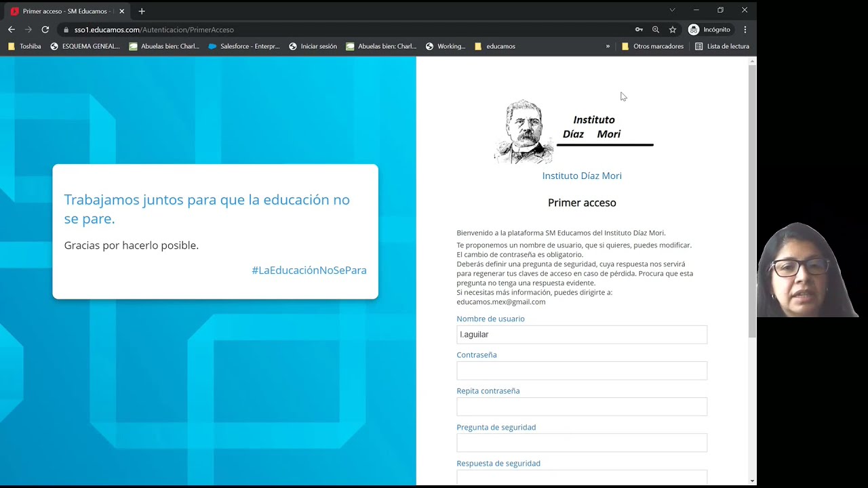This screenshot has width=868, height=488.
Task: Click the webcam video thumbnail
Action: click(x=808, y=268)
